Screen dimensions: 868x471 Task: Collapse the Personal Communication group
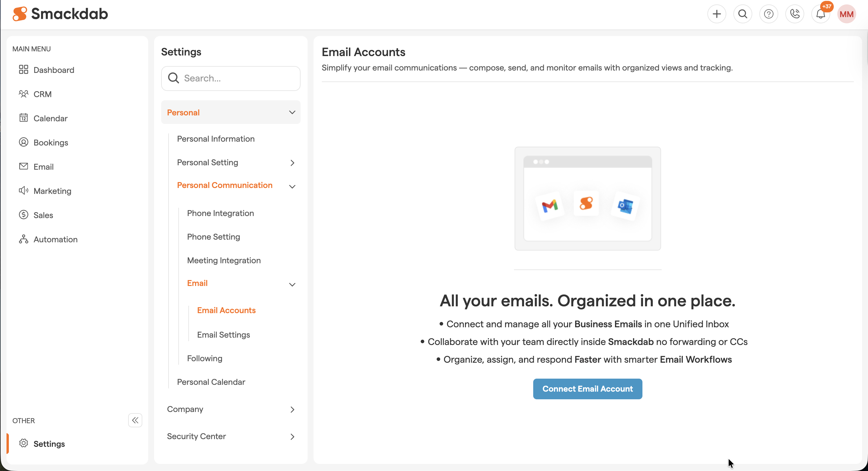pyautogui.click(x=292, y=186)
